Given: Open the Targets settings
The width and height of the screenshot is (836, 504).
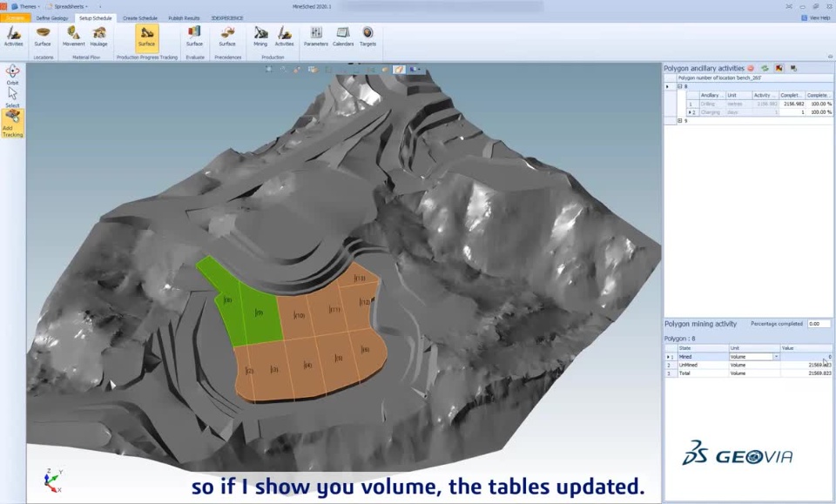Looking at the screenshot, I should pyautogui.click(x=367, y=37).
